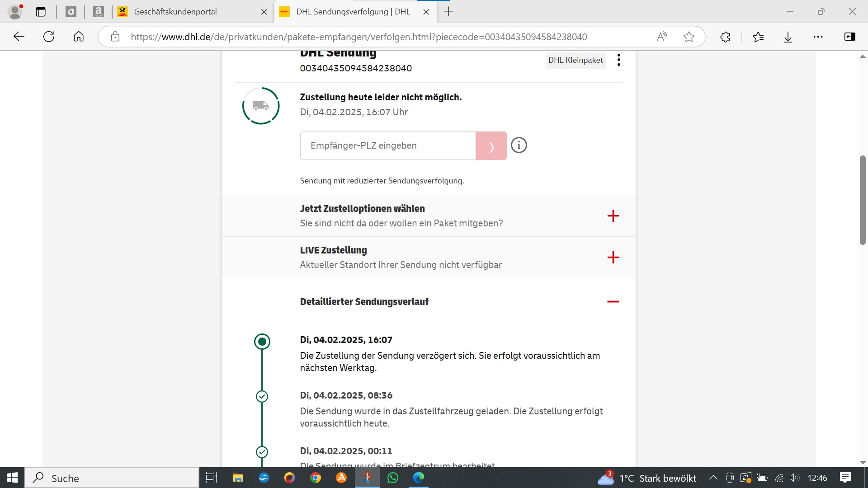
Task: Open the tab actions menu icon
Action: coord(41,12)
